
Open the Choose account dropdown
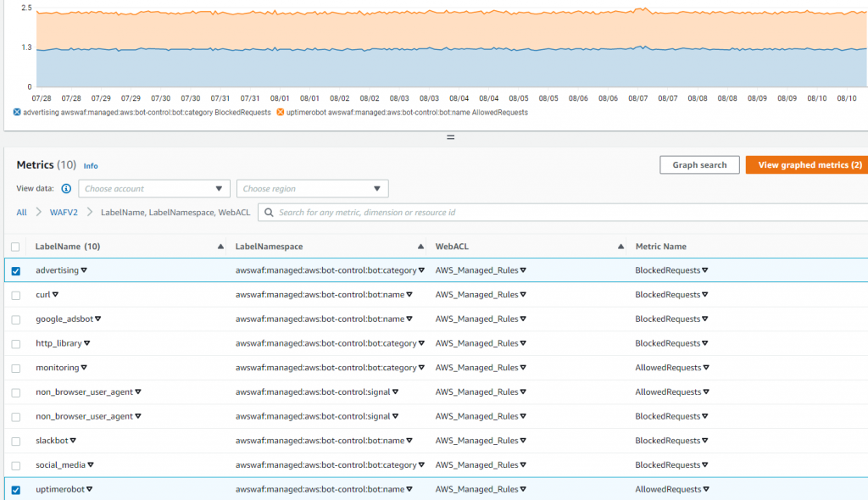154,189
